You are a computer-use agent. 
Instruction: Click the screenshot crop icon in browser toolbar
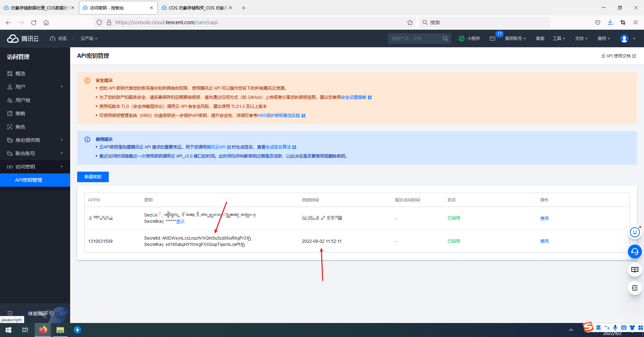[x=623, y=22]
